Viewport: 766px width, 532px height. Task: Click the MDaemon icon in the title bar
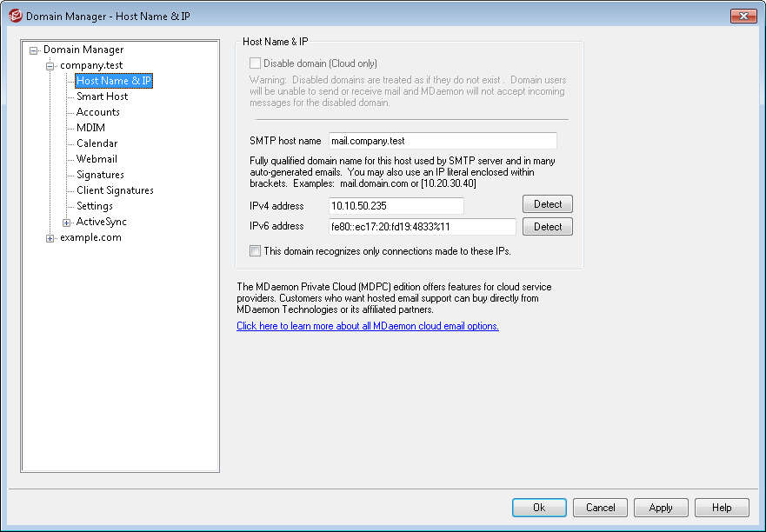15,16
